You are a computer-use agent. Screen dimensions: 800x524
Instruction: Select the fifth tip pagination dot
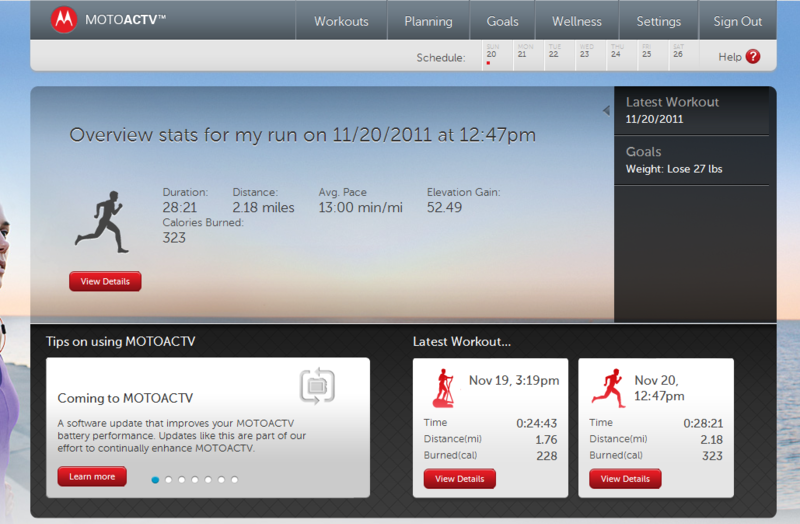[x=208, y=480]
